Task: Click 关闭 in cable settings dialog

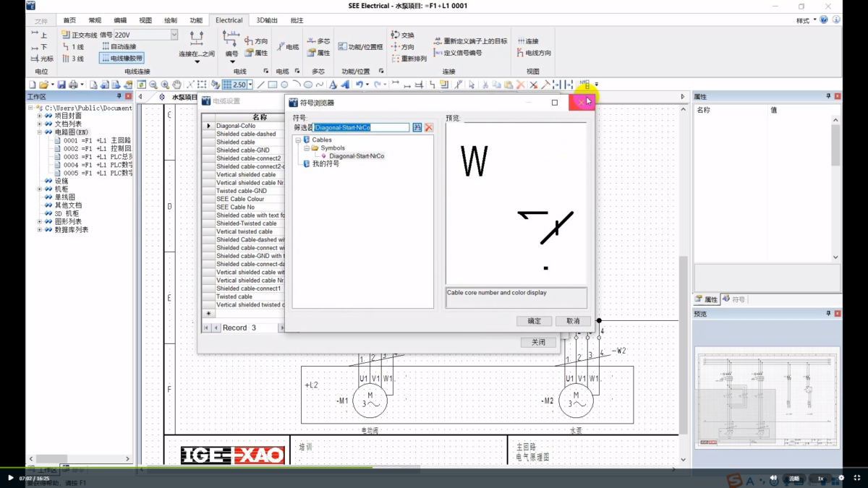Action: coord(538,343)
